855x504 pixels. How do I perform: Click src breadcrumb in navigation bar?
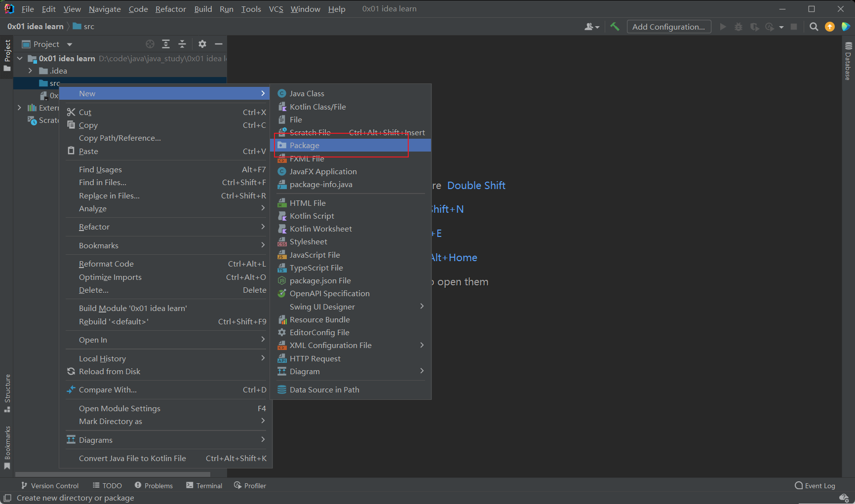[83, 27]
